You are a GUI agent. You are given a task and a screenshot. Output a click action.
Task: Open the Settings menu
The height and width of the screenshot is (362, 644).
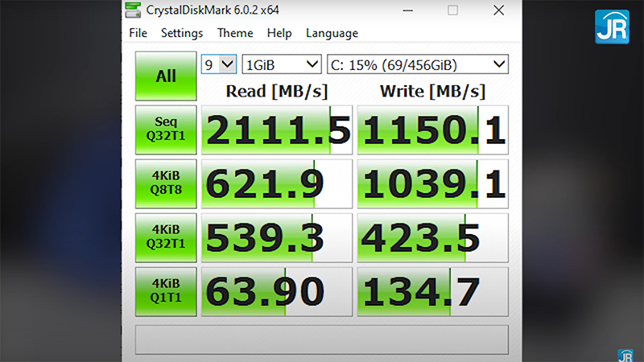181,33
